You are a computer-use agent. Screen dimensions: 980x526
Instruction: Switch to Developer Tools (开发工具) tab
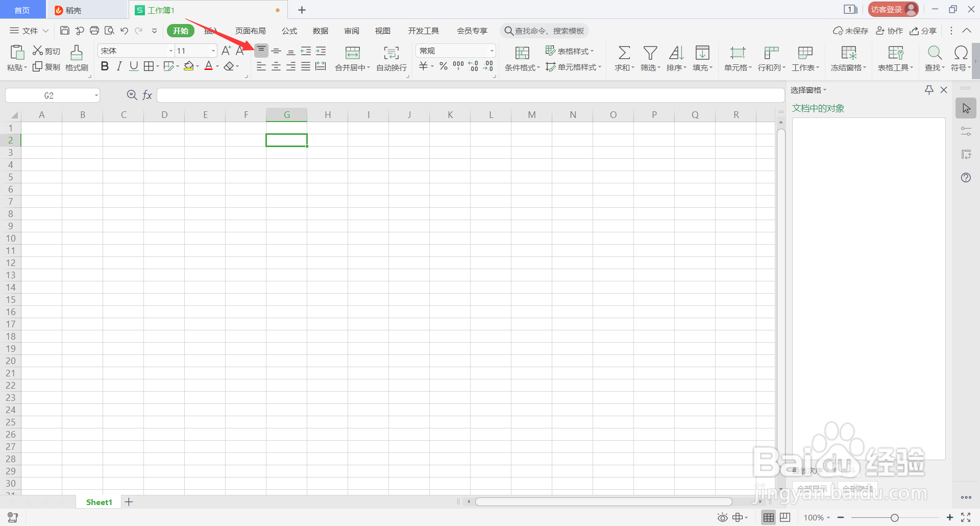[423, 31]
